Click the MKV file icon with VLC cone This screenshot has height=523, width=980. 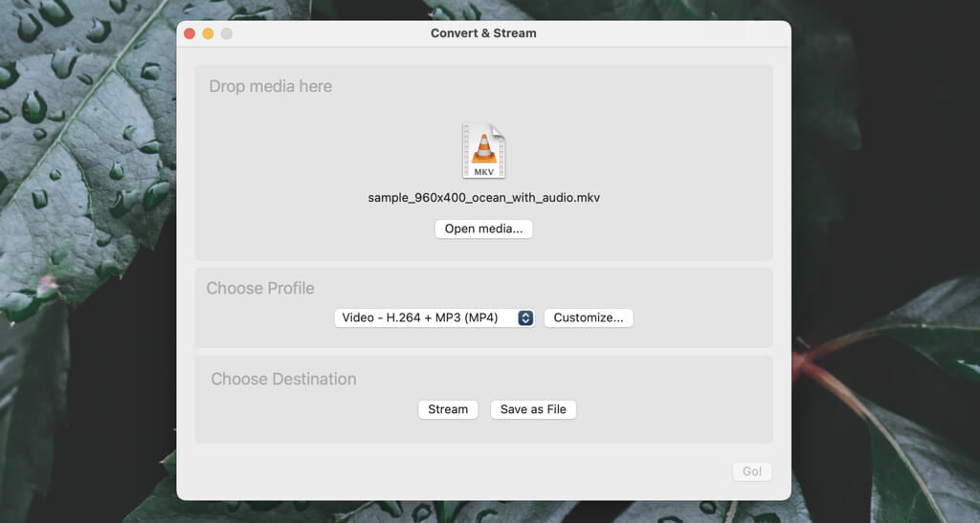(x=483, y=151)
